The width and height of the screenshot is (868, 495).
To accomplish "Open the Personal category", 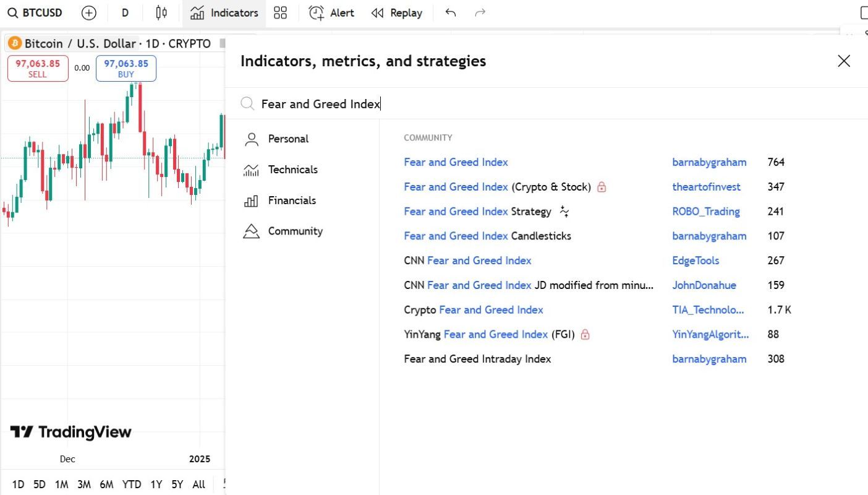I will pos(276,139).
